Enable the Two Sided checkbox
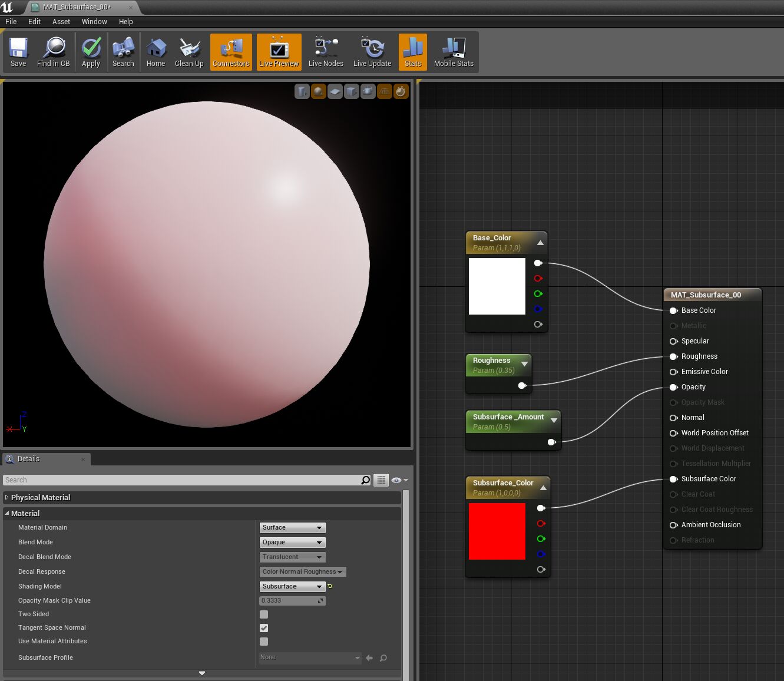The width and height of the screenshot is (784, 681). point(264,614)
